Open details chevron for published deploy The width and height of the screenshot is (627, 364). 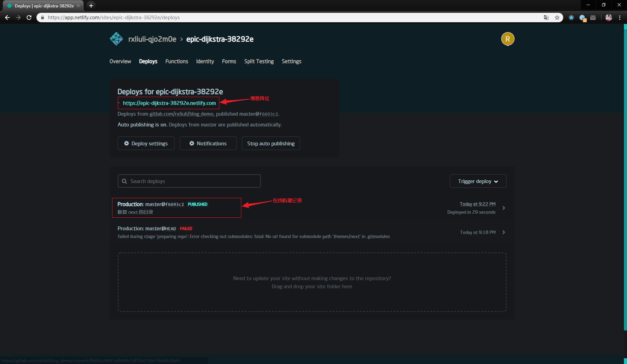click(503, 208)
